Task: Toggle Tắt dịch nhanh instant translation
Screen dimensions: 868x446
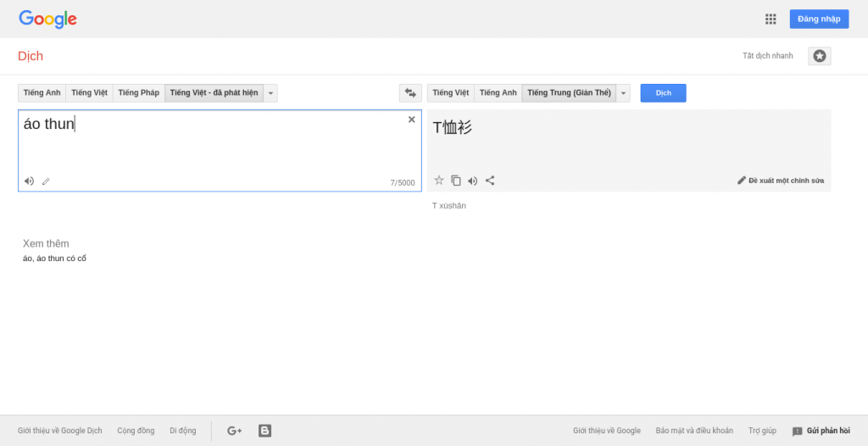Action: (768, 56)
